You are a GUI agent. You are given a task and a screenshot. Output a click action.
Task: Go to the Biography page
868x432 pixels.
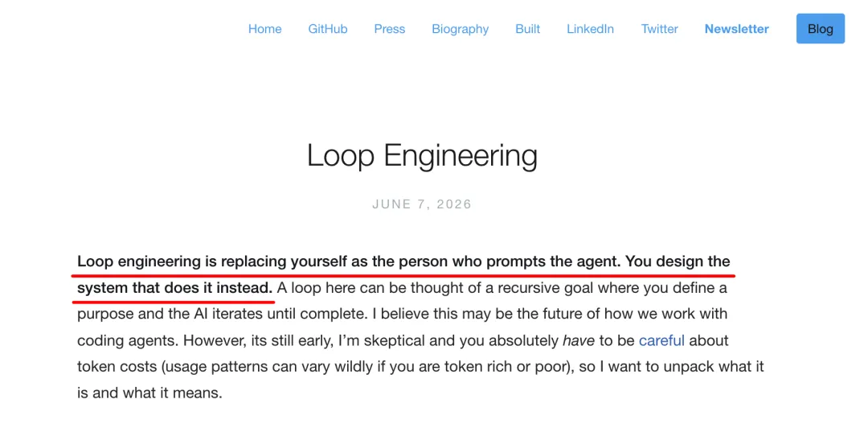coord(460,29)
